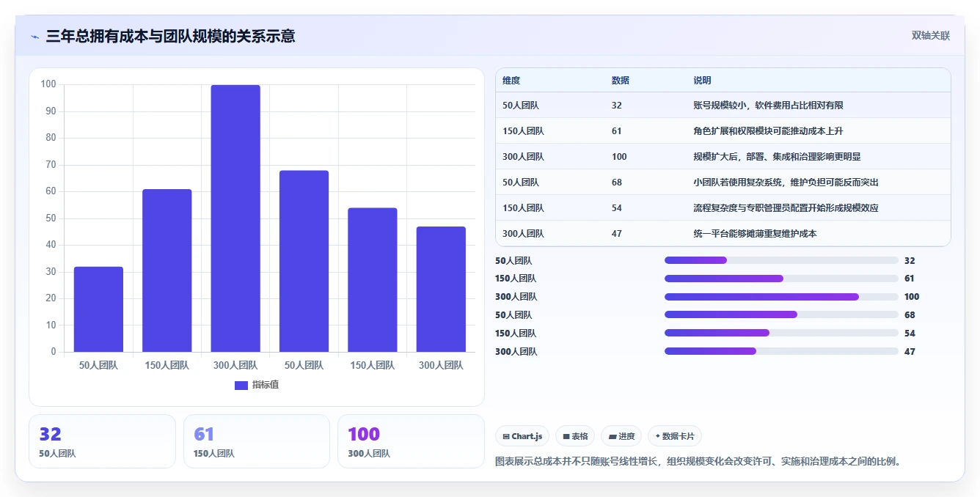This screenshot has height=497, width=980.
Task: Toggle the 指标值 legend swatch
Action: (x=241, y=386)
